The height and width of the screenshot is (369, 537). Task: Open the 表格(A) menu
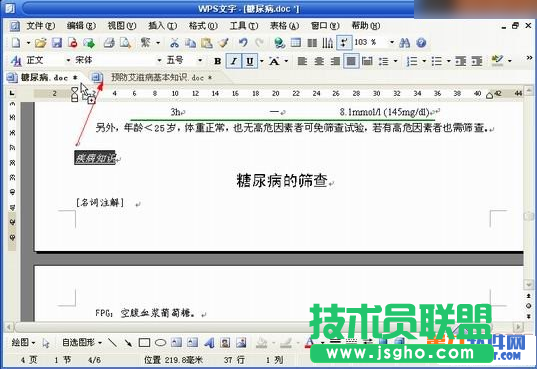(284, 26)
